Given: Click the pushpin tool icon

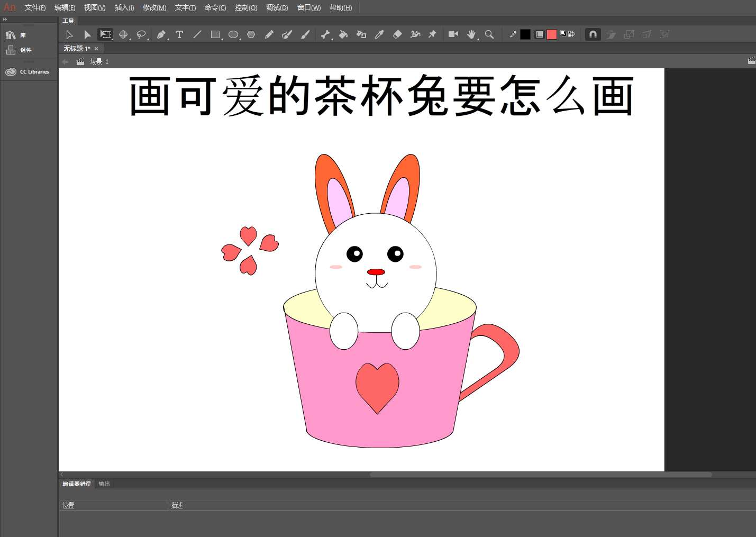Looking at the screenshot, I should [433, 34].
